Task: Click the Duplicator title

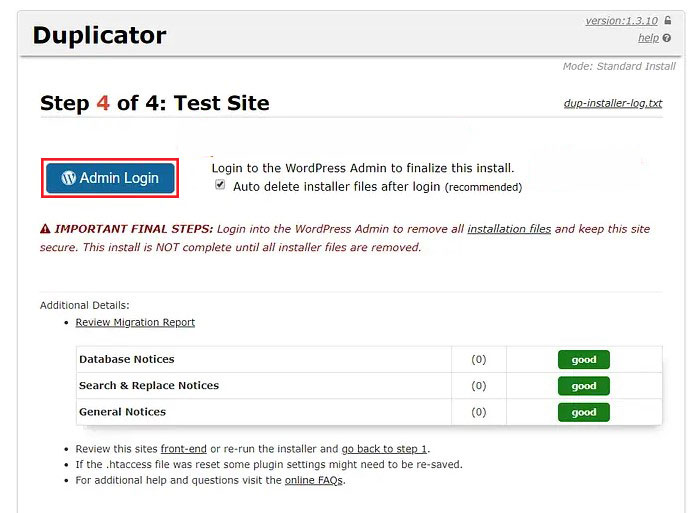Action: [x=99, y=35]
